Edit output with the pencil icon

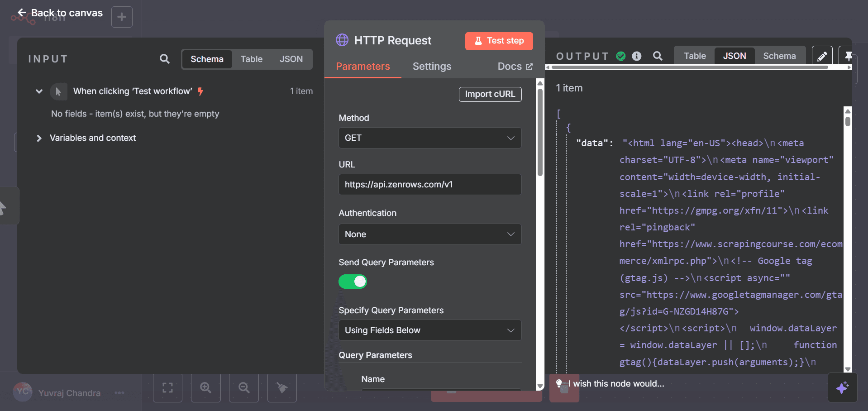[822, 56]
